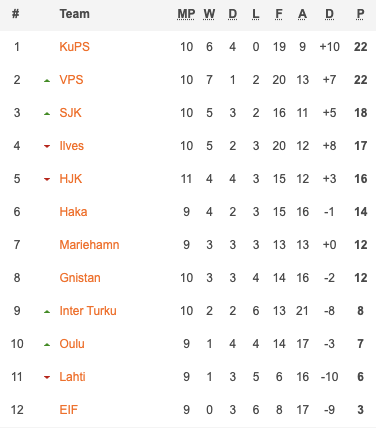Click the green up arrow beside SJK
The image size is (376, 428).
pyautogui.click(x=47, y=113)
